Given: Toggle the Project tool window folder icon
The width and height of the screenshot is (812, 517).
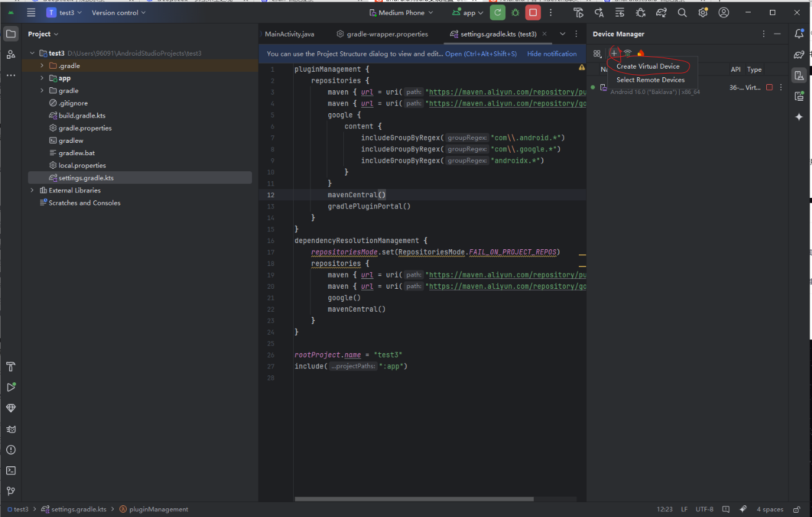Looking at the screenshot, I should (x=11, y=34).
